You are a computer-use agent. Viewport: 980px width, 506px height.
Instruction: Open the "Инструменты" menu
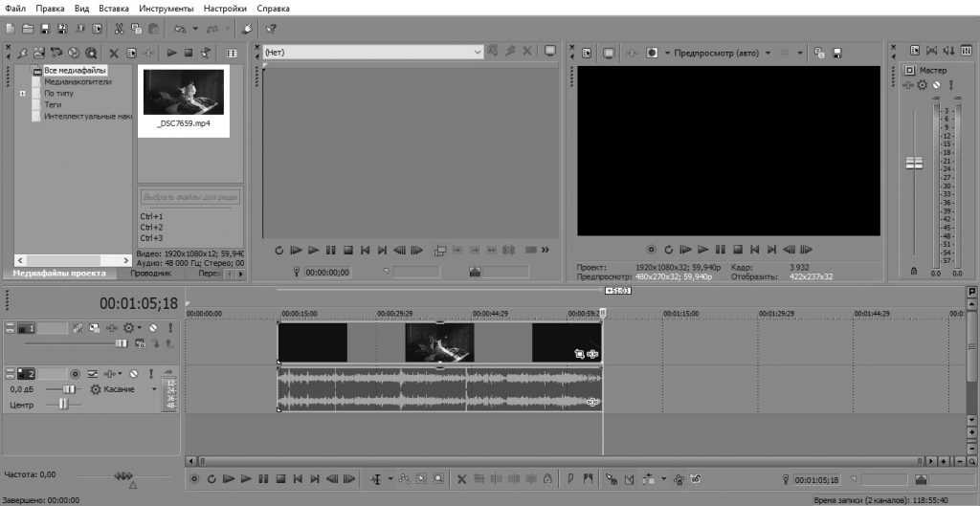167,9
